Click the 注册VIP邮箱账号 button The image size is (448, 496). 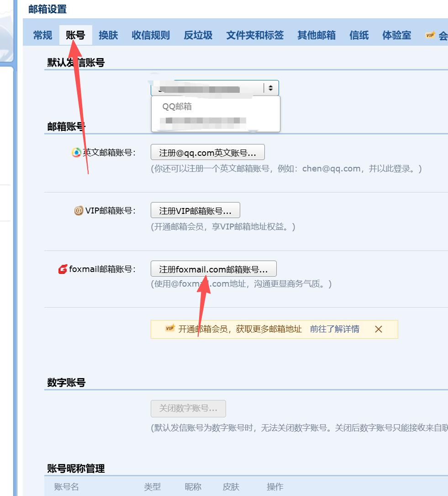coord(195,211)
